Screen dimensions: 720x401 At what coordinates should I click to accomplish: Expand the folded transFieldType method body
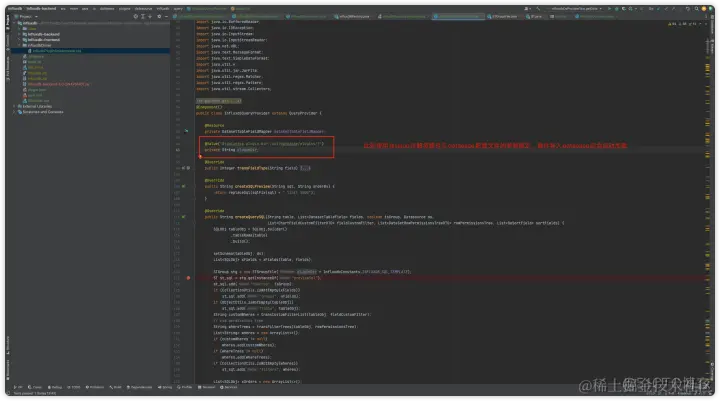pos(305,168)
